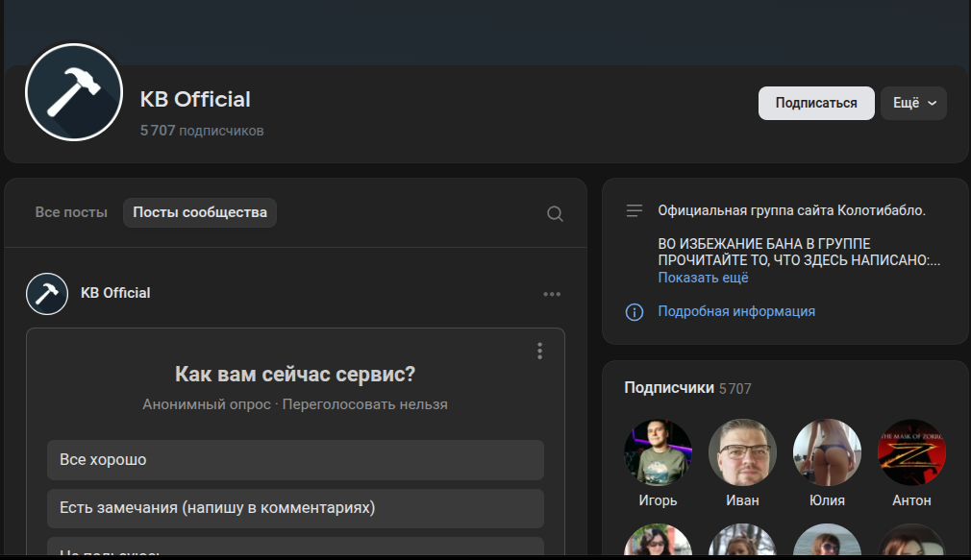Choose poll option Есть замечания

click(x=295, y=508)
